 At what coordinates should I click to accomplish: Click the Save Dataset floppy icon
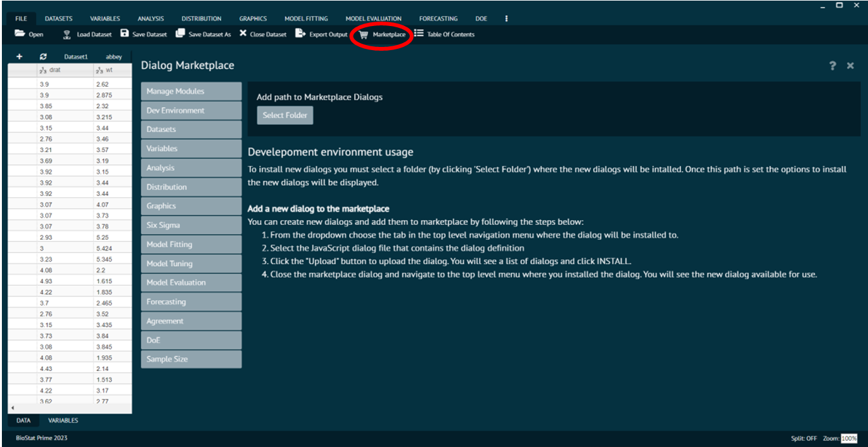pos(124,34)
